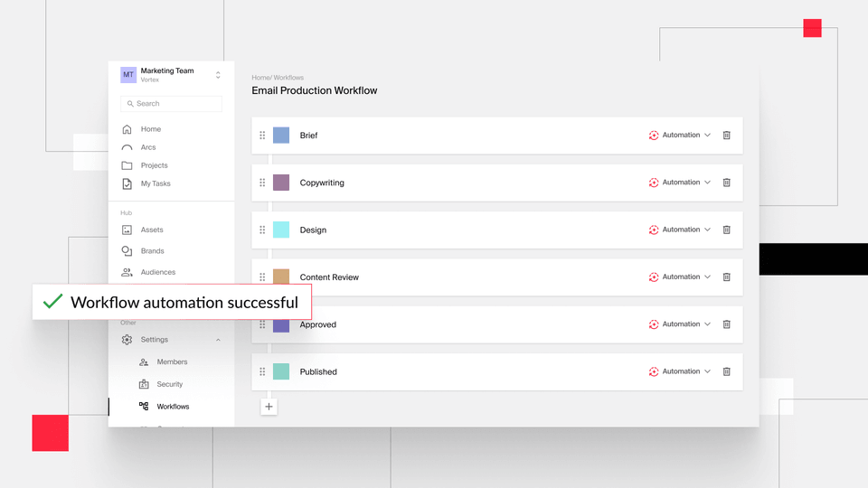Delete the Approved workflow step
Screen dimensions: 868x488
726,324
